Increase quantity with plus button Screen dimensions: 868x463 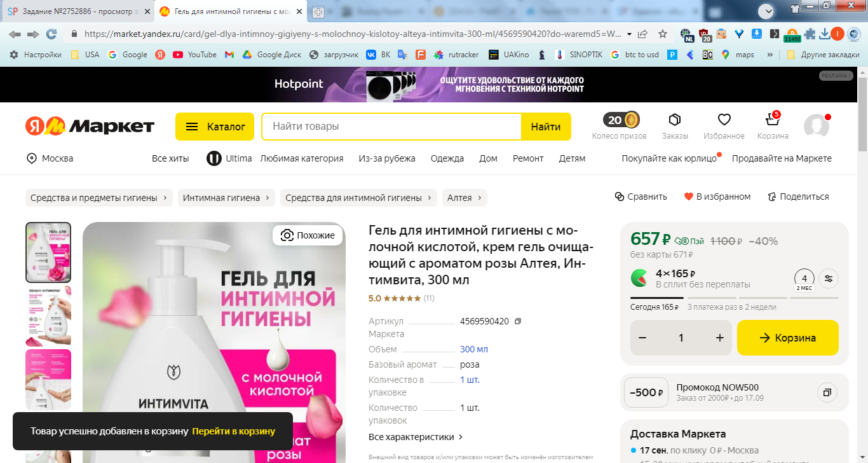720,338
